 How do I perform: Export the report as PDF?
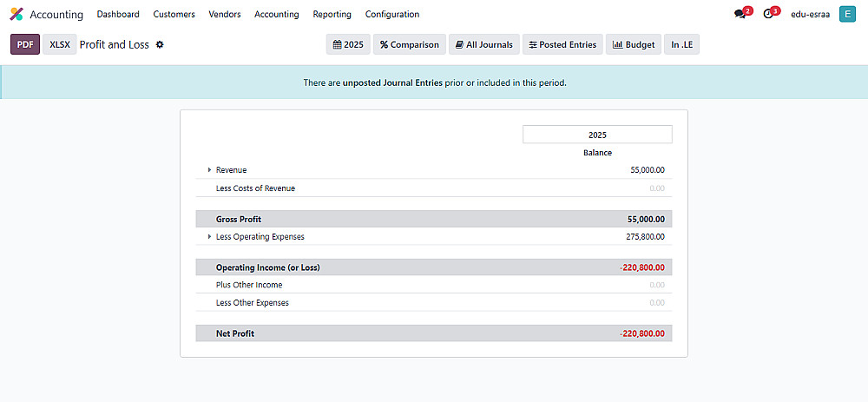[25, 44]
